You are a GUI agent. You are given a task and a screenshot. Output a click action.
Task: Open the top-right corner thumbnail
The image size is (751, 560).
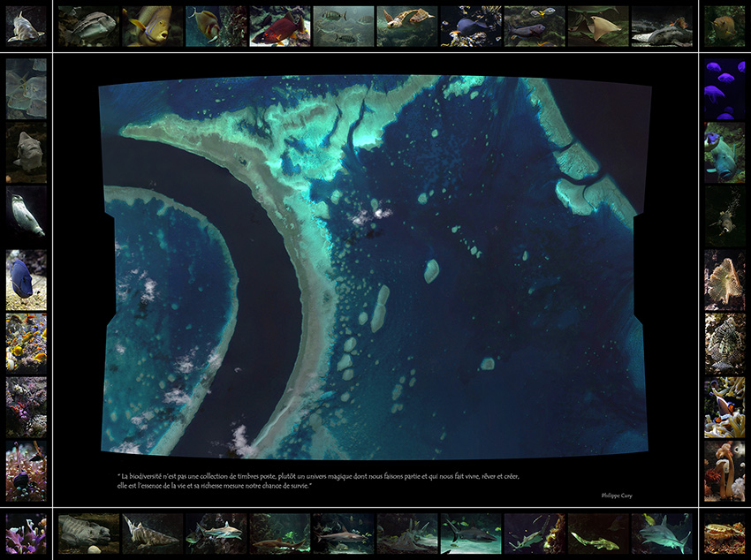[x=724, y=26]
